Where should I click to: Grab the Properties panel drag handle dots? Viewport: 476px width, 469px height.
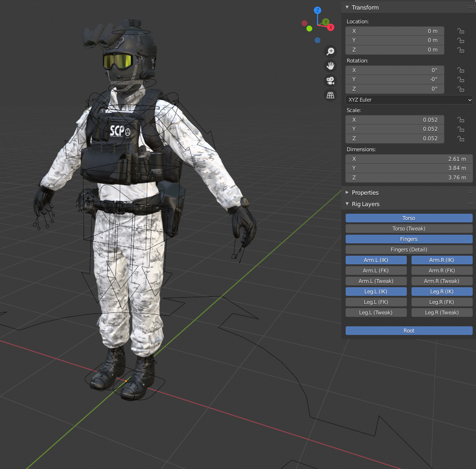[x=471, y=192]
